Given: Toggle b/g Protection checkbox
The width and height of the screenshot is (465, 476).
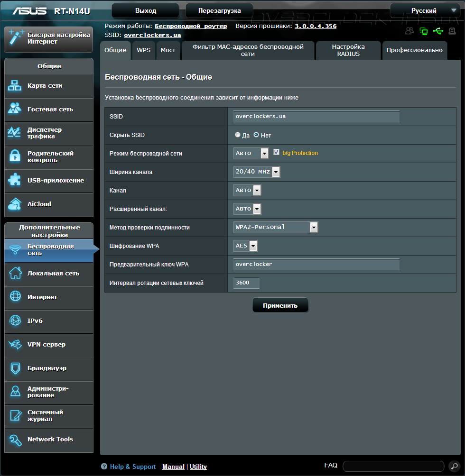Looking at the screenshot, I should click(x=276, y=152).
